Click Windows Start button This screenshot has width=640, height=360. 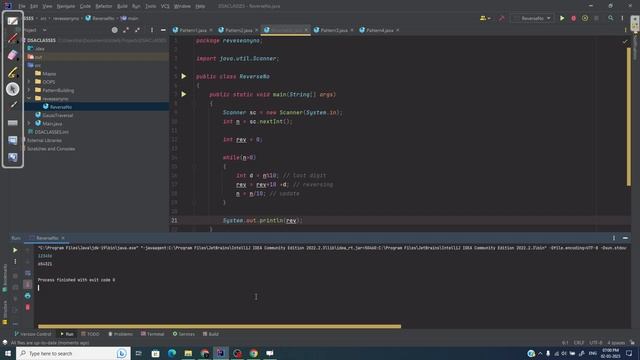point(8,353)
